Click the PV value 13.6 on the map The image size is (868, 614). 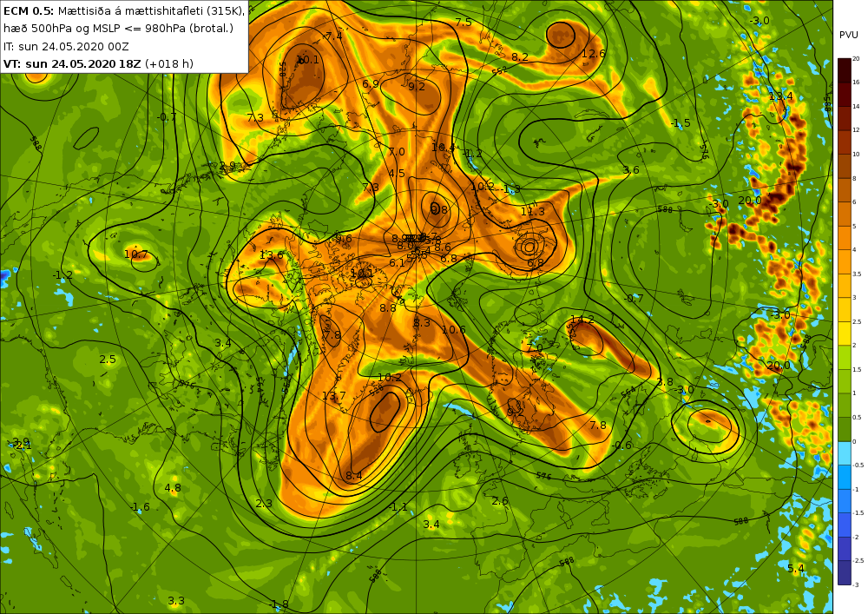click(271, 255)
